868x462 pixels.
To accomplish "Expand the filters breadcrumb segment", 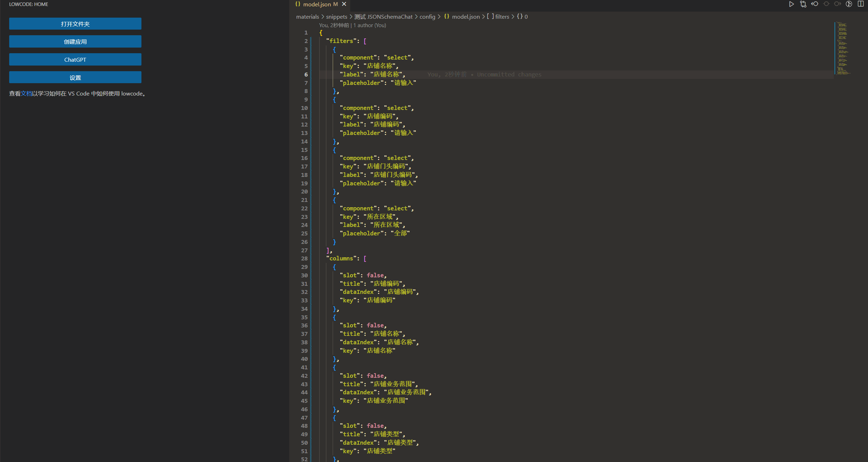I will 502,17.
